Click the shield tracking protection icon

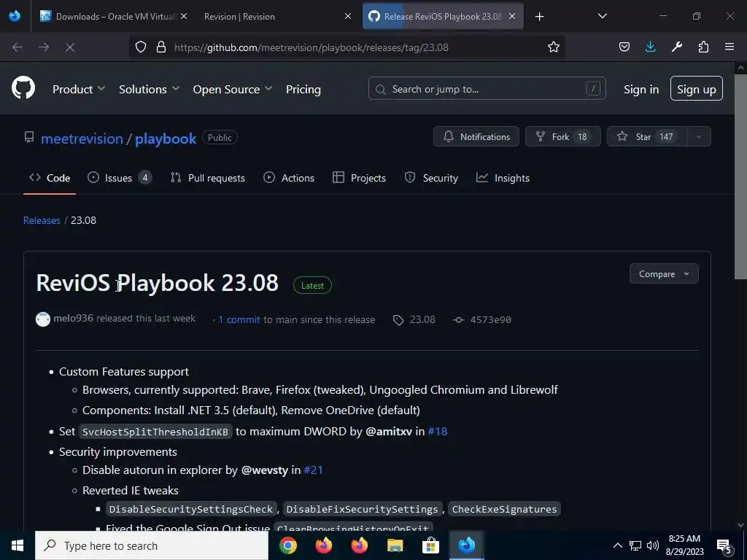[x=141, y=47]
